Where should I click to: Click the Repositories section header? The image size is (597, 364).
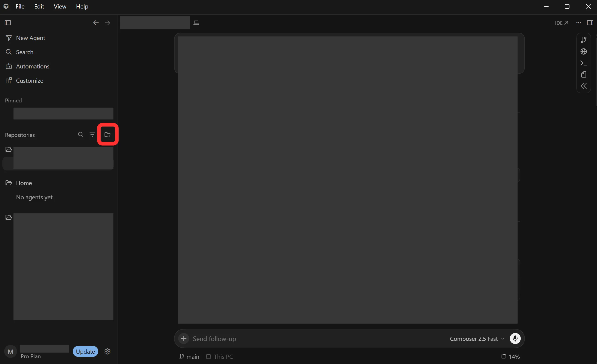[x=20, y=135]
